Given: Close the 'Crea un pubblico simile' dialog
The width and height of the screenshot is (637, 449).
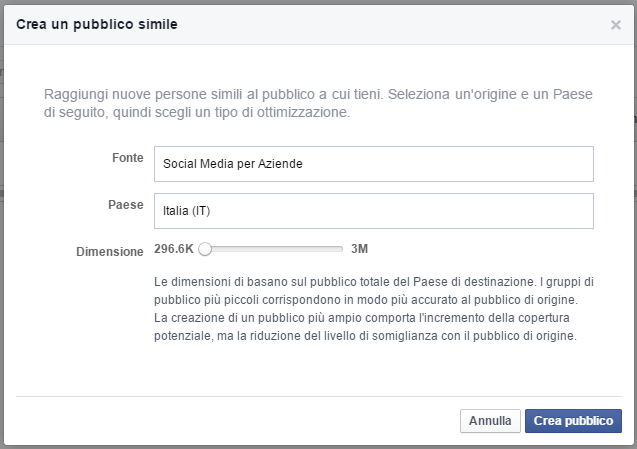Looking at the screenshot, I should coord(615,25).
